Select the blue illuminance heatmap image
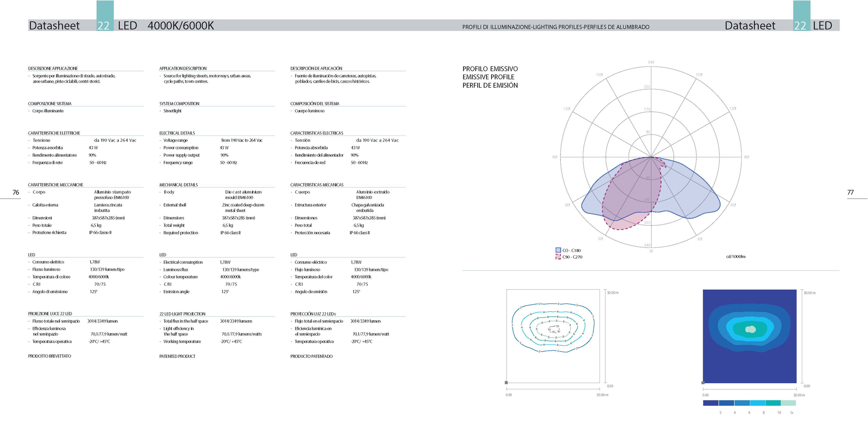Viewport: 868px width, 434px height. pos(749,336)
